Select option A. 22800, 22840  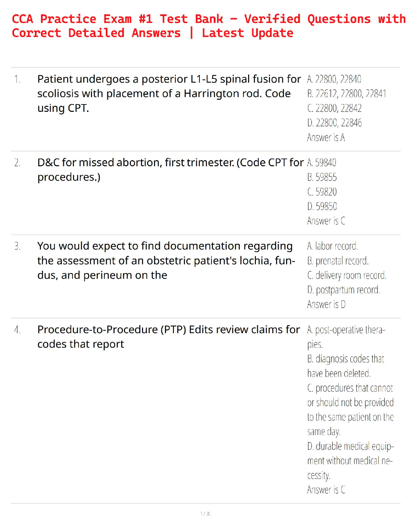point(334,79)
